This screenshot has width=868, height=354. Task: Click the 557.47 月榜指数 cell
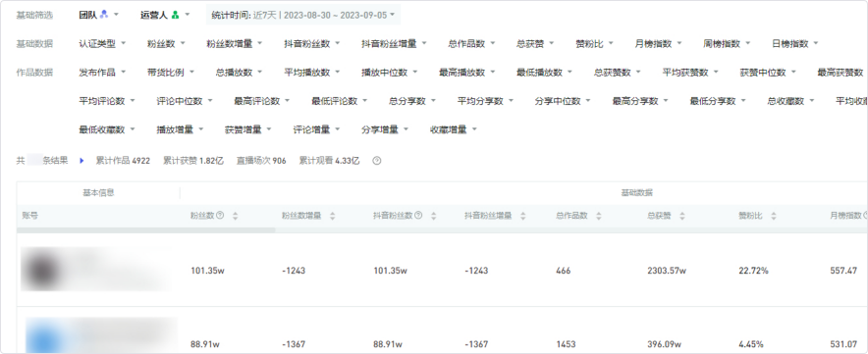(843, 271)
